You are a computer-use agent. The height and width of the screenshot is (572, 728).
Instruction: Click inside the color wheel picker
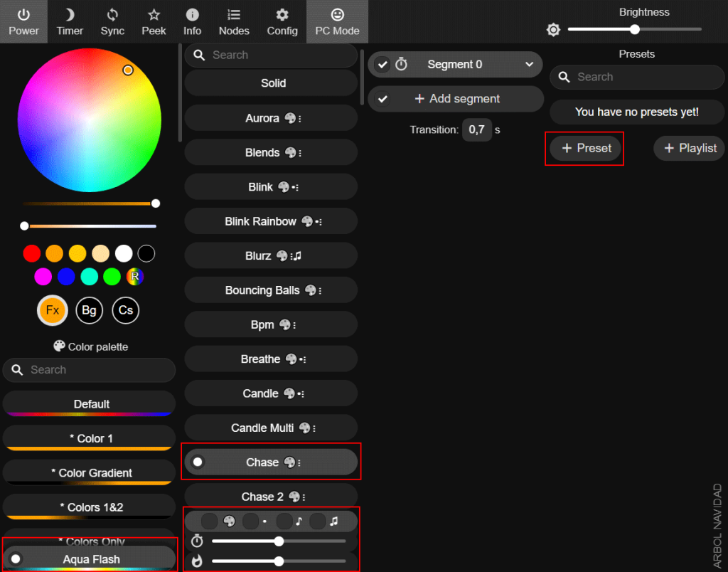(x=89, y=120)
